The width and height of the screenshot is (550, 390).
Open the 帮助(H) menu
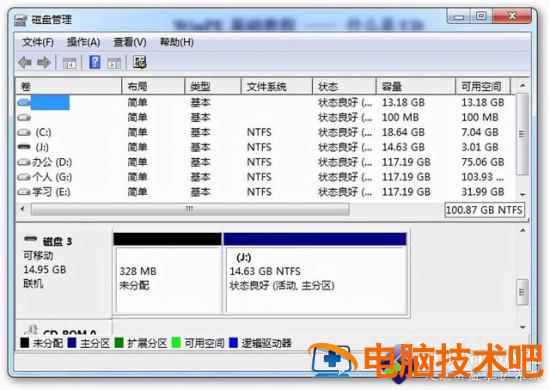click(177, 42)
